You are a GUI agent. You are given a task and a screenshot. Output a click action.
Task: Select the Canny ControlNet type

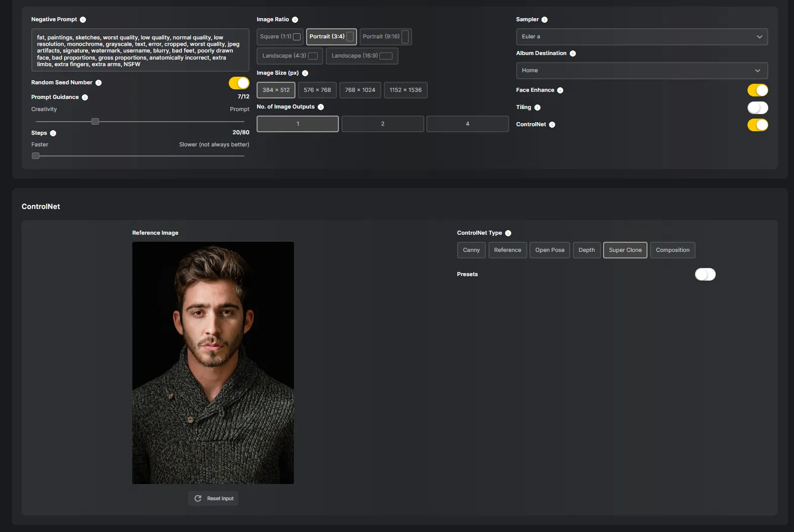(471, 250)
